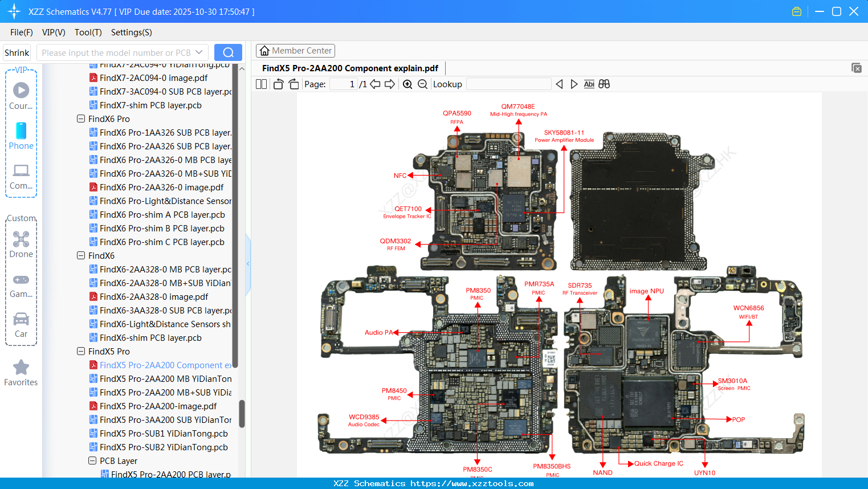
Task: Open the Settings(S) menu
Action: pyautogui.click(x=132, y=32)
